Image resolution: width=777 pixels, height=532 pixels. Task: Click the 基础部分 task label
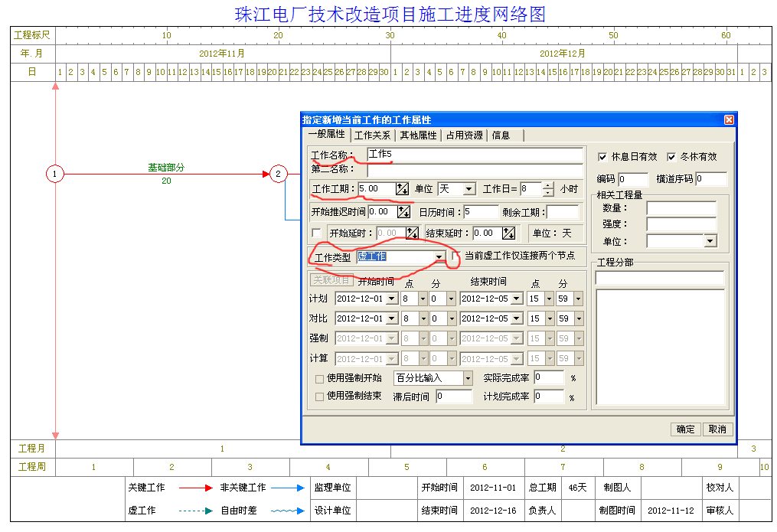coord(166,168)
